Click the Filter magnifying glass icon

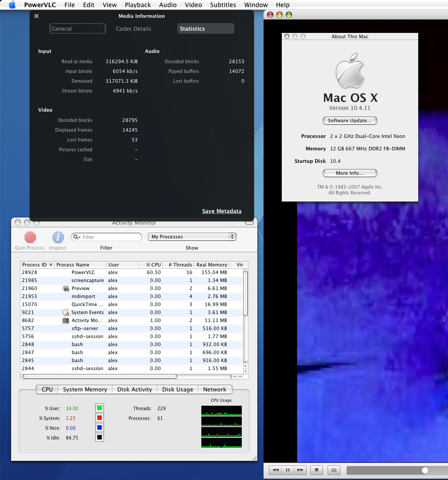[x=76, y=237]
